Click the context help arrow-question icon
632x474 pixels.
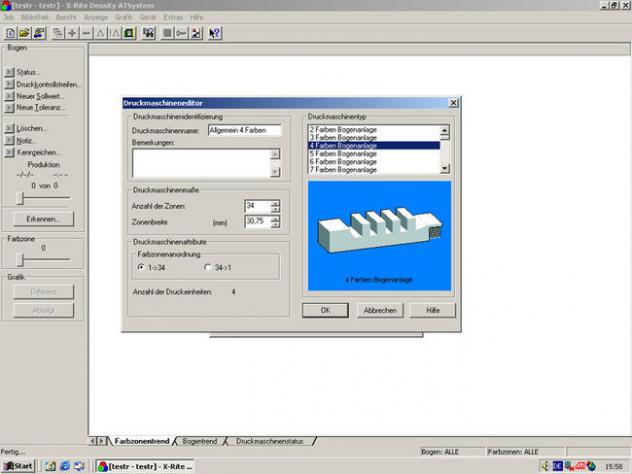215,33
